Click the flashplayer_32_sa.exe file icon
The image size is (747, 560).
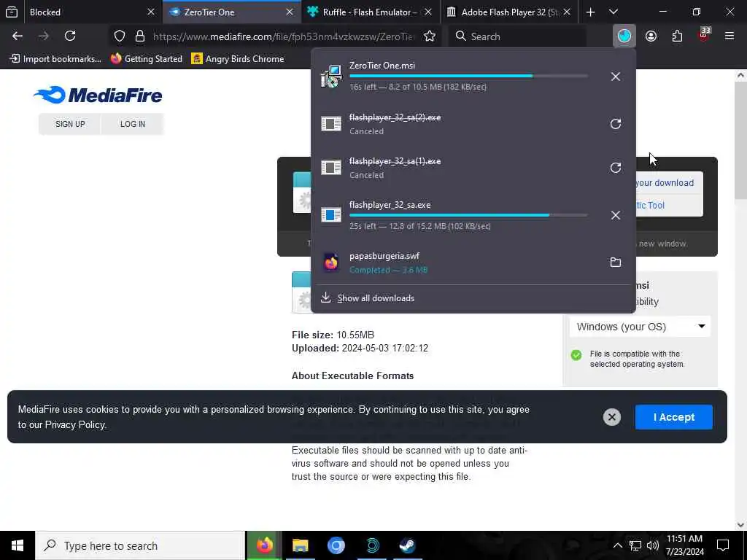pos(331,215)
